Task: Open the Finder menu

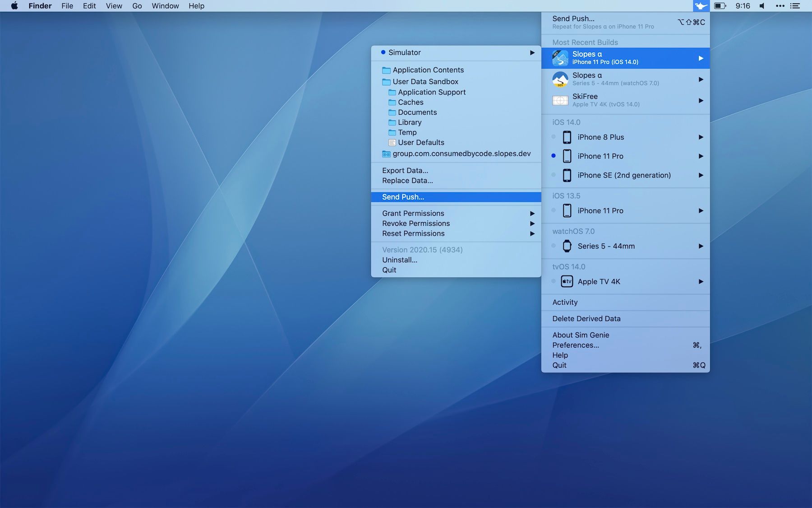Action: point(40,6)
